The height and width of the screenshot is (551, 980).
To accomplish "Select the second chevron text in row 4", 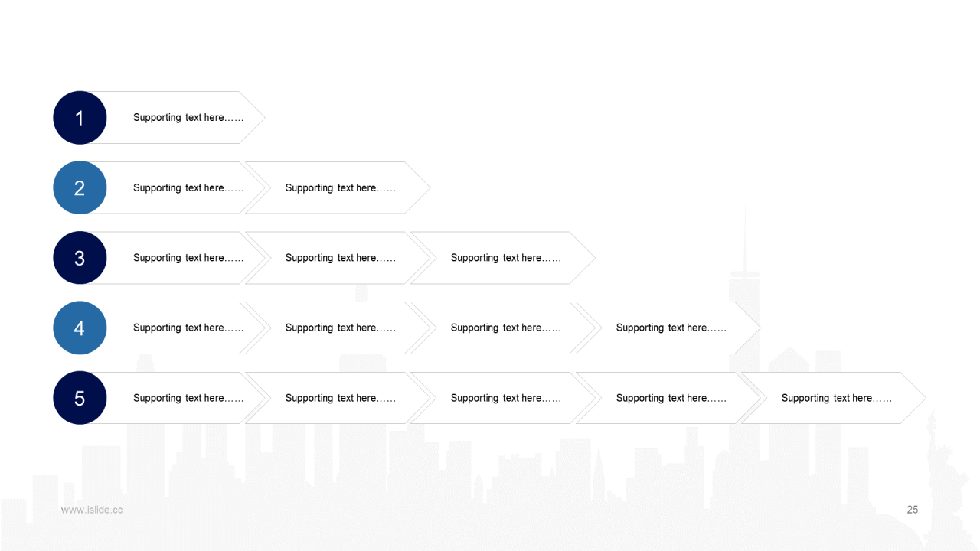I will [341, 328].
